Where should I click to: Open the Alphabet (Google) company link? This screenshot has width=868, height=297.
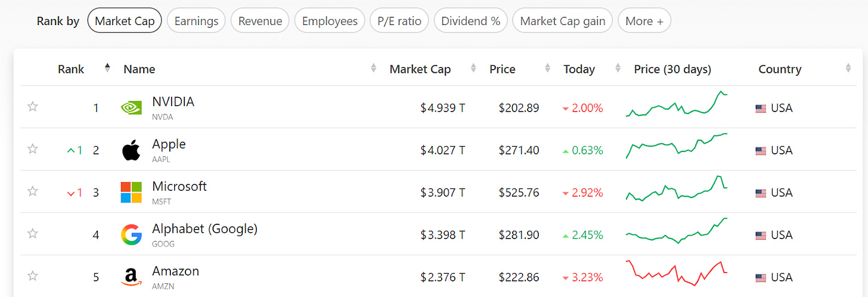pos(204,229)
